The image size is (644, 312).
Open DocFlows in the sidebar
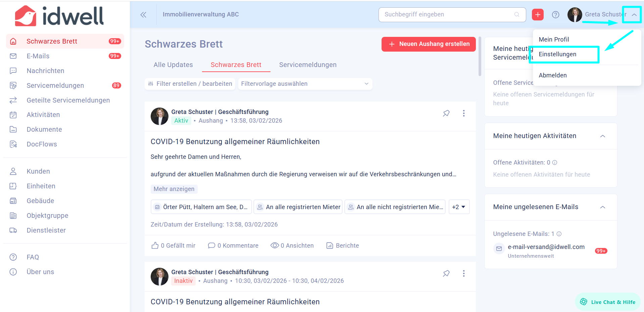pyautogui.click(x=65, y=144)
